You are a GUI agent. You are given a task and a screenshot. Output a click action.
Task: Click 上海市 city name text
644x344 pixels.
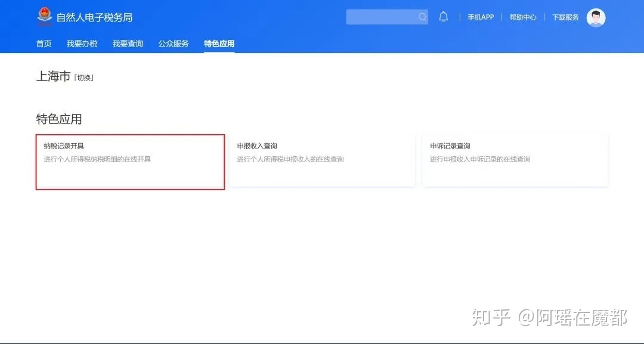[x=54, y=76]
